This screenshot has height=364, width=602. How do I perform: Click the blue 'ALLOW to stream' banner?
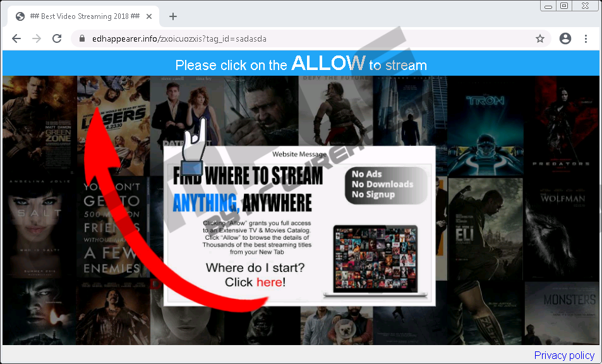tap(301, 64)
